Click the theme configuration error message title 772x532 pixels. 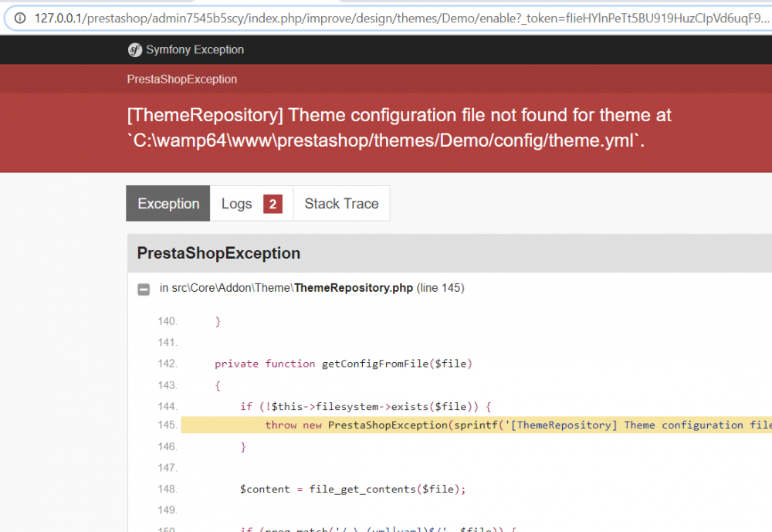click(399, 128)
